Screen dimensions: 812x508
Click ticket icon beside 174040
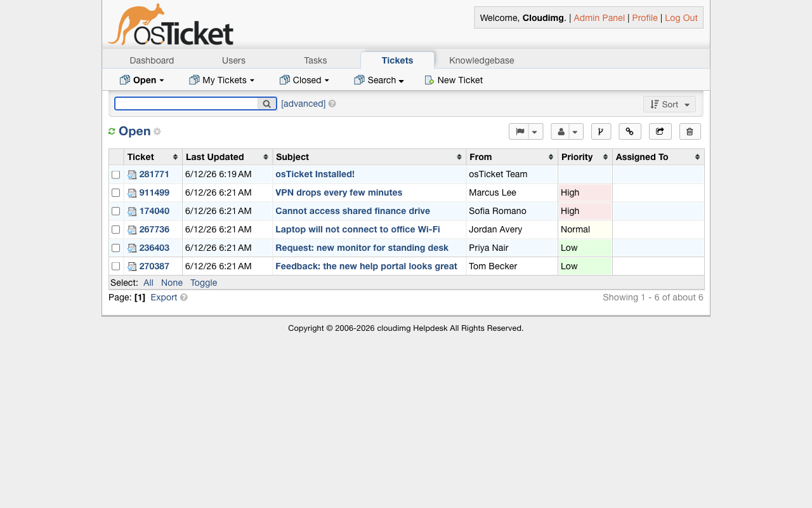pyautogui.click(x=132, y=211)
